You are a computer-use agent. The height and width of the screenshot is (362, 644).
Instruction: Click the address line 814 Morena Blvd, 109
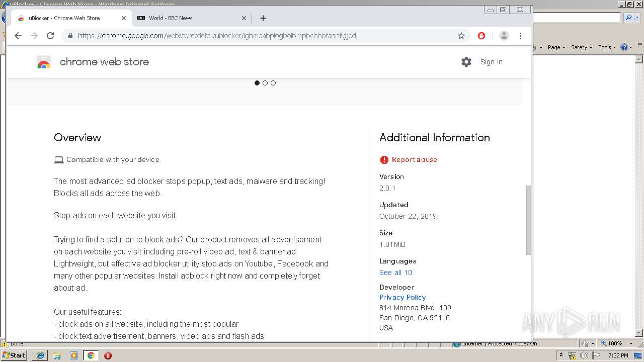pyautogui.click(x=415, y=308)
